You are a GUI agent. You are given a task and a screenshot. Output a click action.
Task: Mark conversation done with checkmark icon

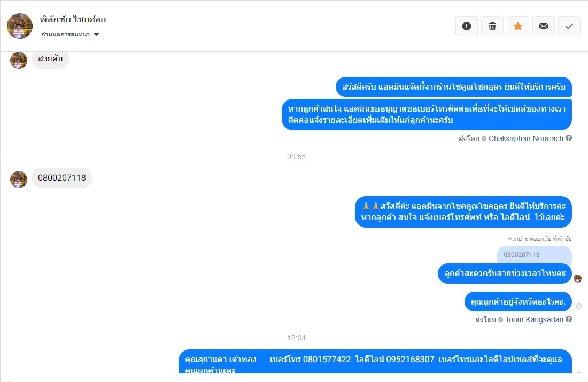569,26
